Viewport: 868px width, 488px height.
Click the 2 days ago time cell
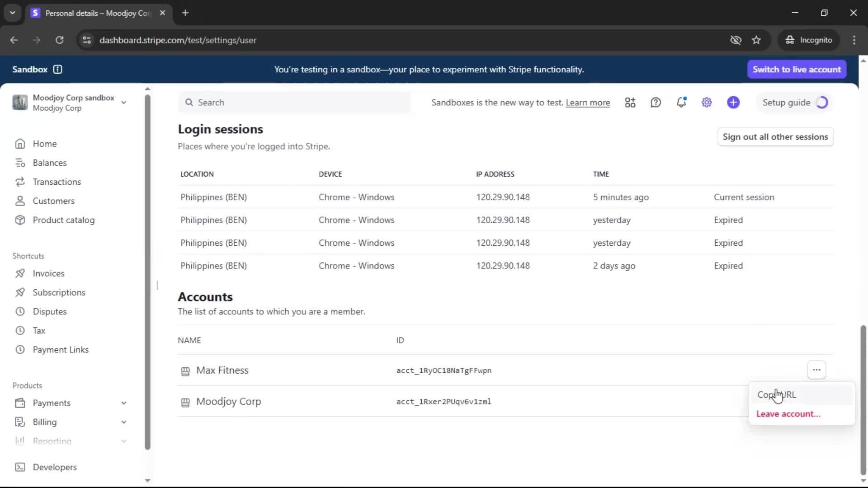(614, 266)
